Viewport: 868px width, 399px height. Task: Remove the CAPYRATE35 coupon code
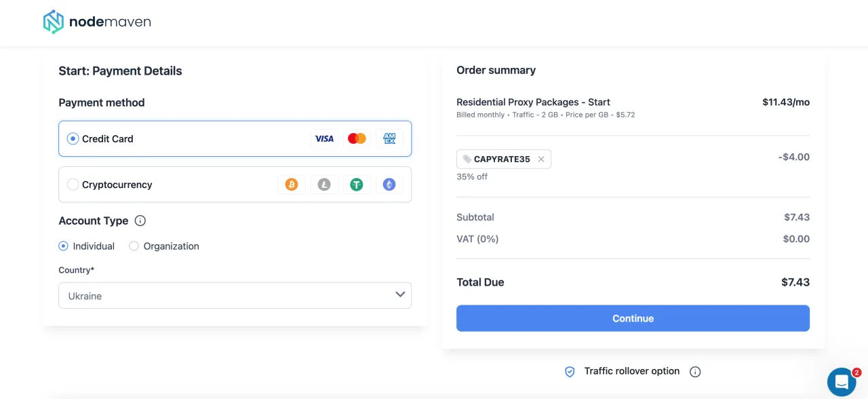click(541, 159)
